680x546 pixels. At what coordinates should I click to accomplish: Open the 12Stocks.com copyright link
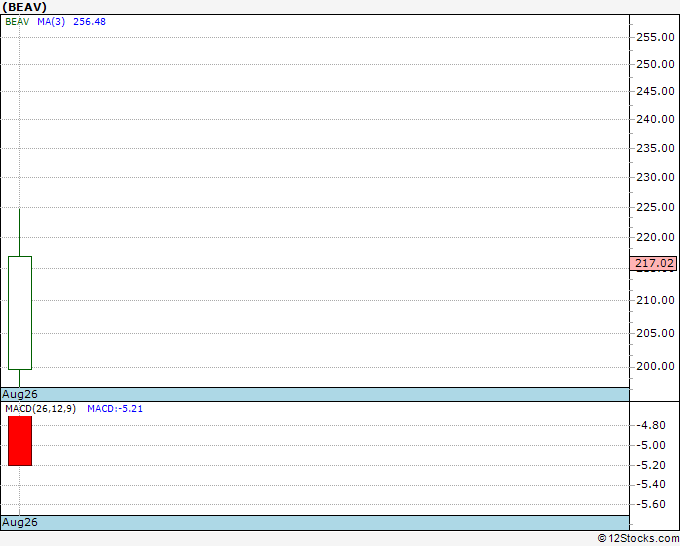pyautogui.click(x=638, y=538)
